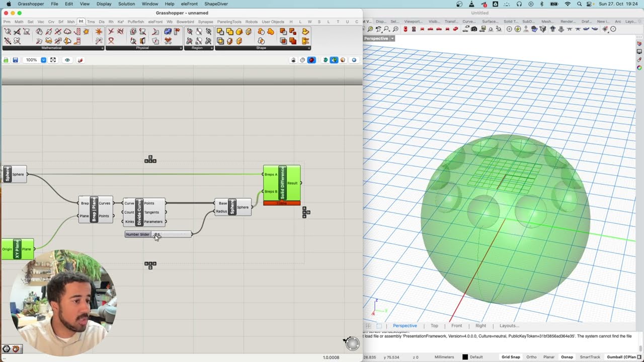Viewport: 644px width, 362px height.
Task: Toggle the canvas preview eye icon
Action: pyautogui.click(x=67, y=60)
